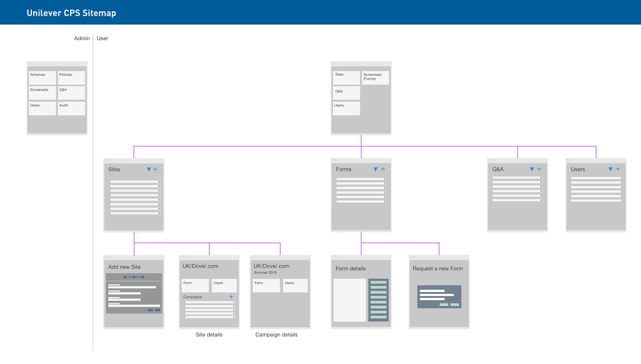641x364 pixels.
Task: Click the Q&A panel heading
Action: pyautogui.click(x=498, y=169)
